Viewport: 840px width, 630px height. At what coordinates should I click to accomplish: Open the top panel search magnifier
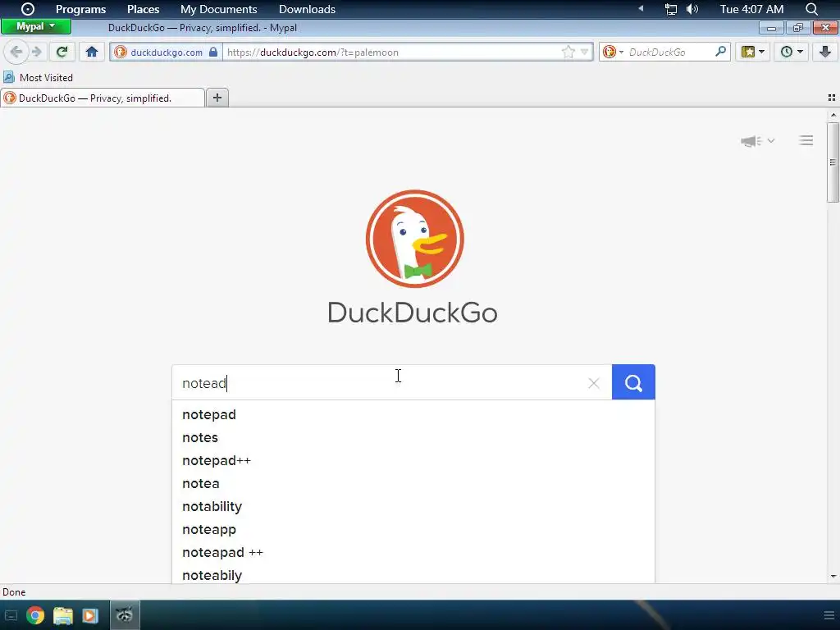pyautogui.click(x=811, y=9)
